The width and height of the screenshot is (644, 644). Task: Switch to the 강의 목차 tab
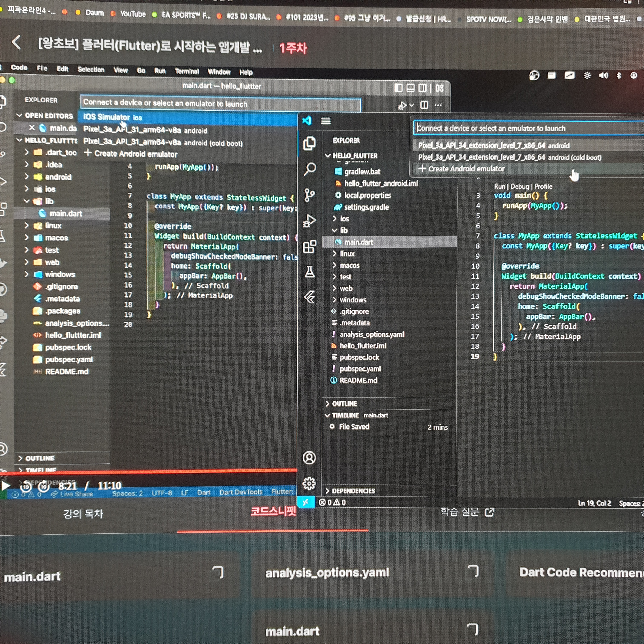point(83,513)
